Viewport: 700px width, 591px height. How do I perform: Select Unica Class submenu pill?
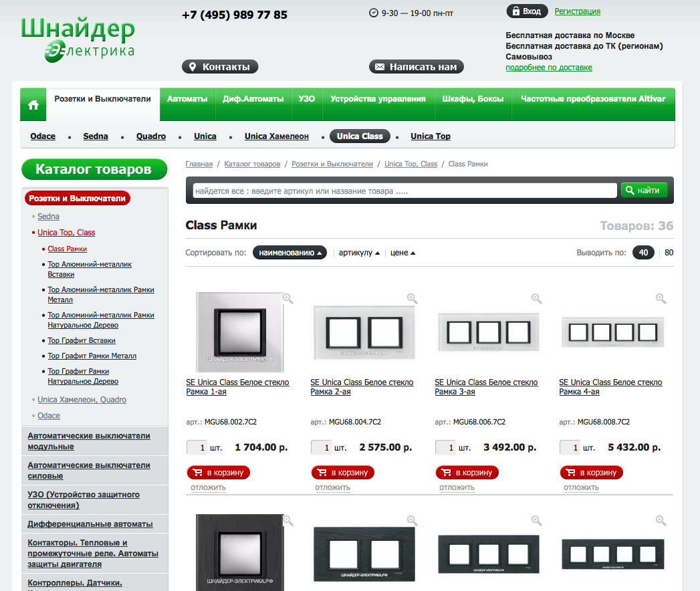[360, 136]
